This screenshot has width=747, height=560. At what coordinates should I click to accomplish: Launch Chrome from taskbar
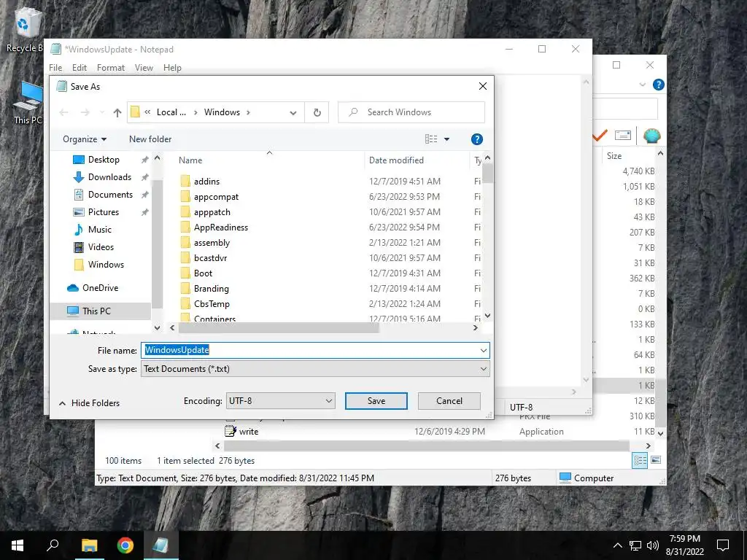pos(125,545)
